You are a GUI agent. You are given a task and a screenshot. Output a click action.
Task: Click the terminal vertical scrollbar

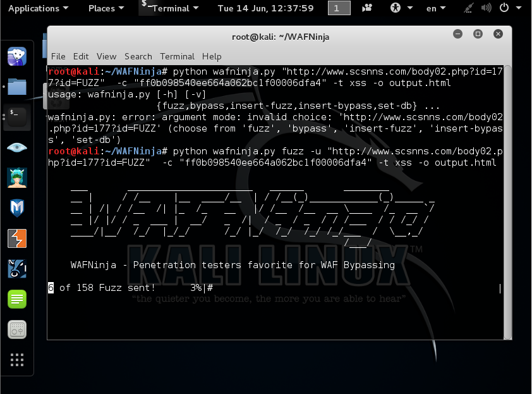(x=507, y=202)
